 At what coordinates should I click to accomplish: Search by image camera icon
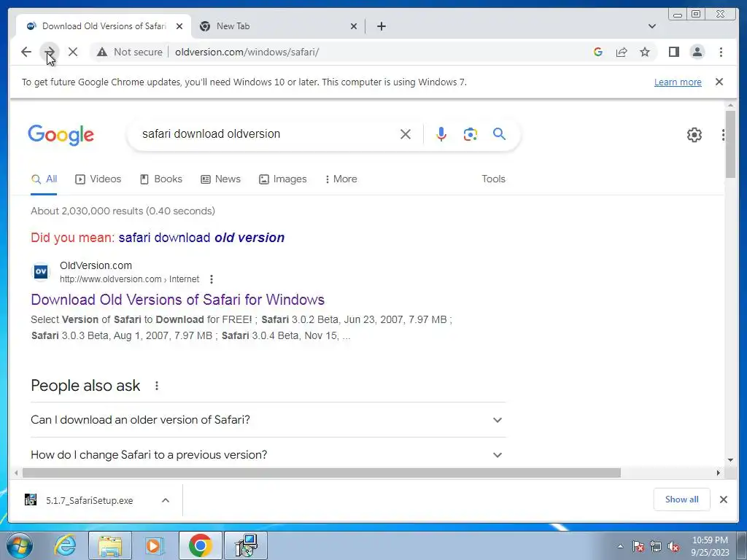[x=471, y=134]
